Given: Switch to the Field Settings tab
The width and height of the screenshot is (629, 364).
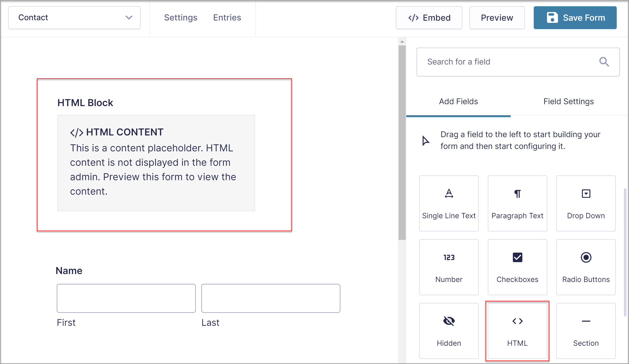Looking at the screenshot, I should click(x=568, y=102).
